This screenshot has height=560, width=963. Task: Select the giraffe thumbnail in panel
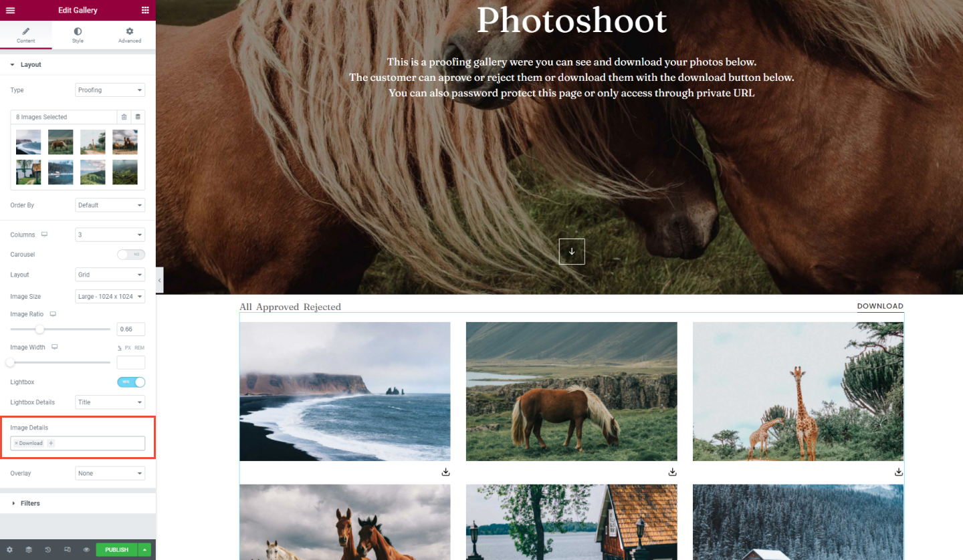[x=93, y=142]
